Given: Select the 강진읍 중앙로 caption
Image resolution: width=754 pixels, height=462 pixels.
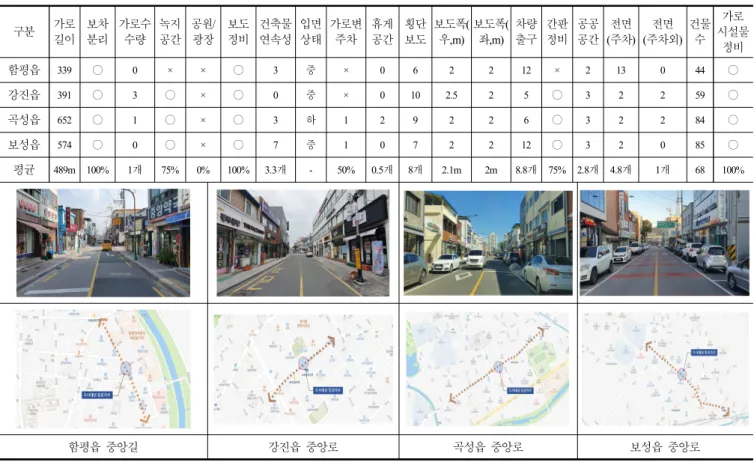Looking at the screenshot, I should [x=303, y=447].
